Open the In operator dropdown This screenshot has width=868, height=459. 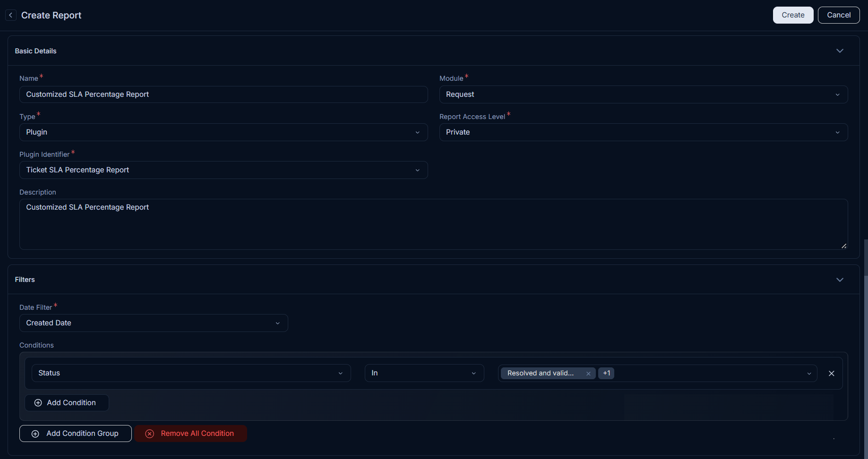tap(424, 373)
